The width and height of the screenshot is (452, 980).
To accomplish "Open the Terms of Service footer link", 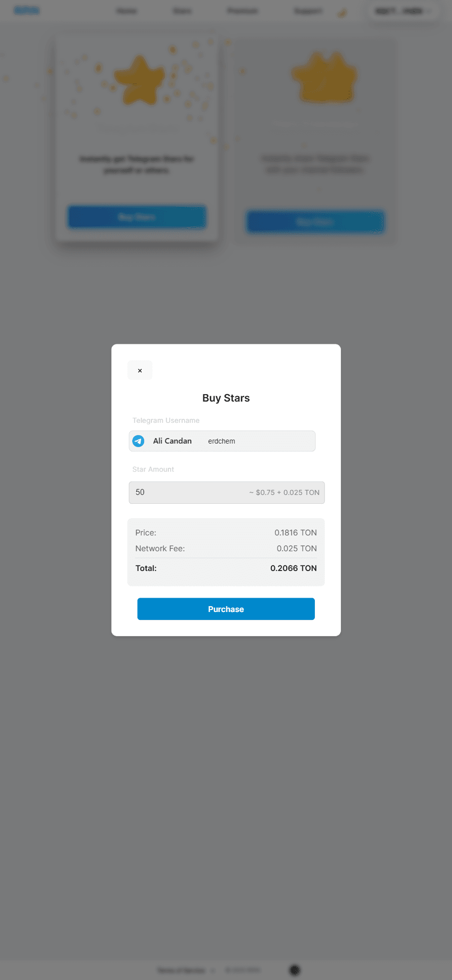I will [x=181, y=971].
